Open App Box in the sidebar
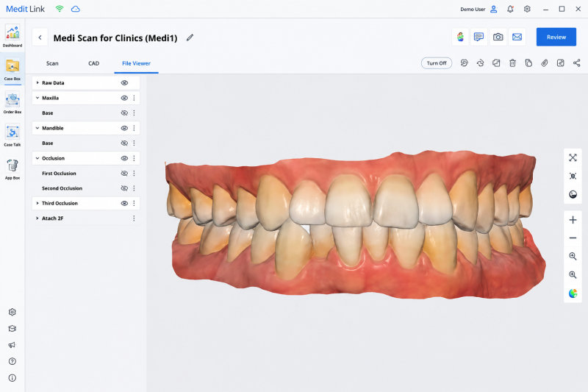Screen dimensions: 588x392 tap(12, 169)
